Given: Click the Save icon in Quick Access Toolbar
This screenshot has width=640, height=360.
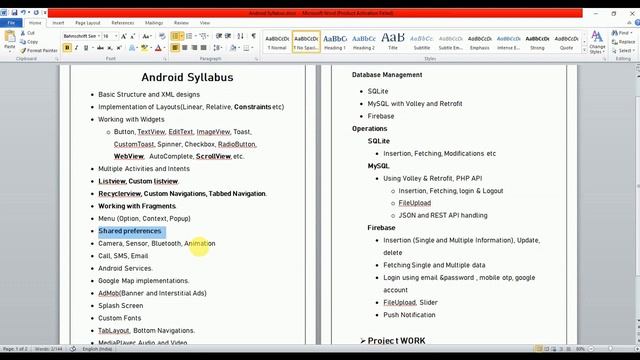Looking at the screenshot, I should 14,13.
